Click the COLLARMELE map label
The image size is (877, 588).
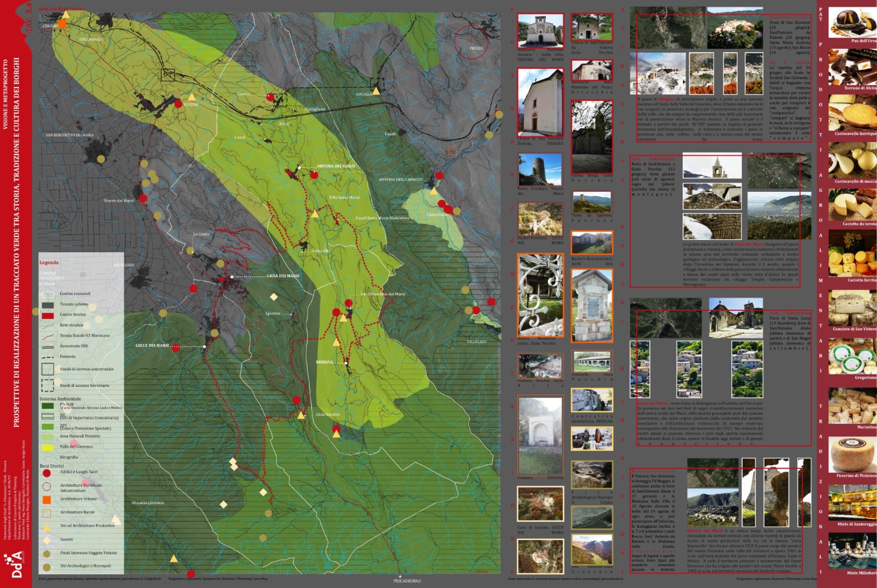[91, 39]
